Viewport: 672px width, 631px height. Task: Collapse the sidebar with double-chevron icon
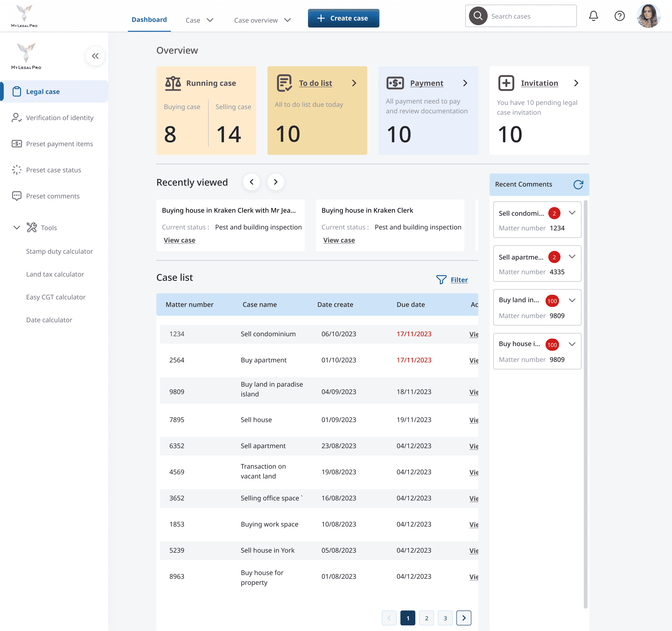pos(95,56)
